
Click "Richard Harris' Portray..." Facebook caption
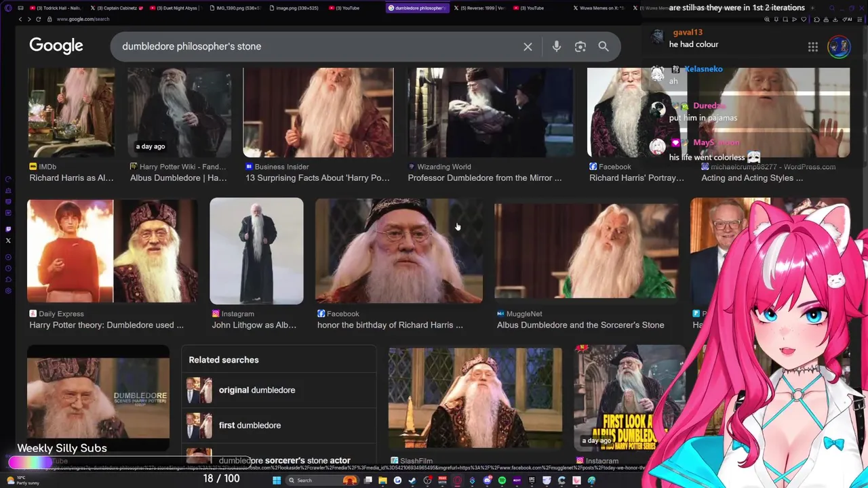point(637,178)
